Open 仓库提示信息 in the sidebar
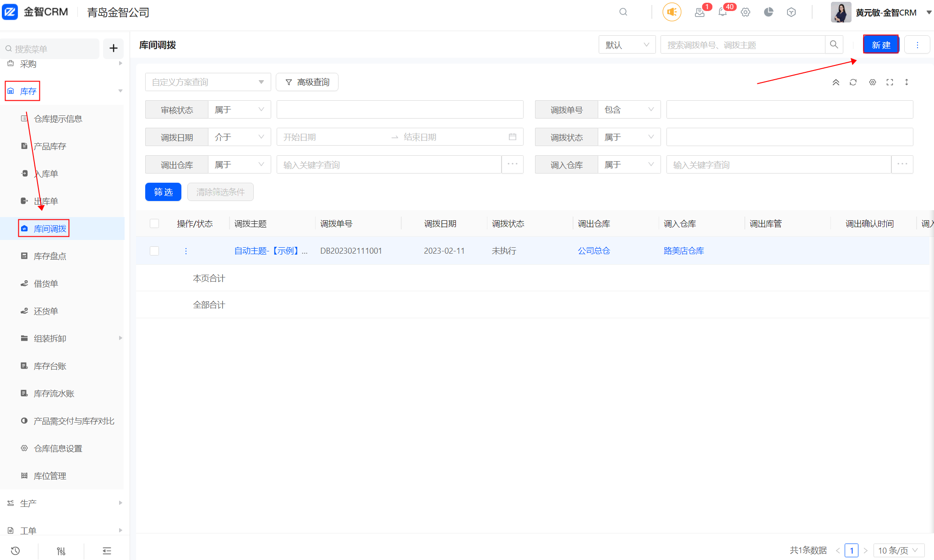 (x=58, y=119)
